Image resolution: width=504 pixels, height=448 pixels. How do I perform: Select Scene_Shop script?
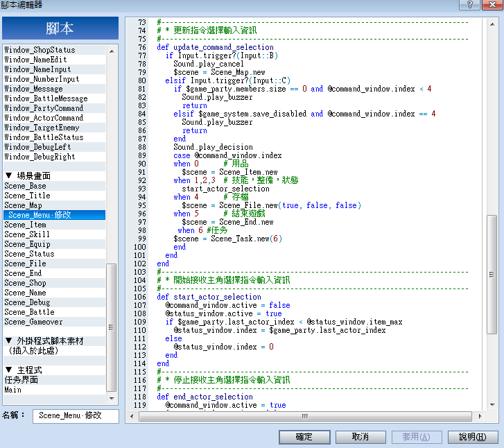(54, 283)
